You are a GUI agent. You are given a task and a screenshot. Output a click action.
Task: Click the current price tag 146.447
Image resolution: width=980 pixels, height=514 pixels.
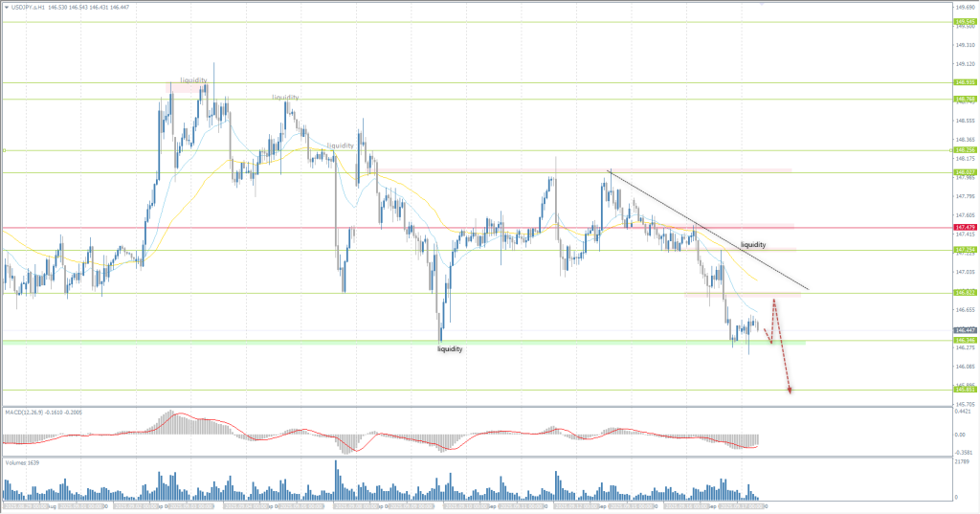[964, 329]
